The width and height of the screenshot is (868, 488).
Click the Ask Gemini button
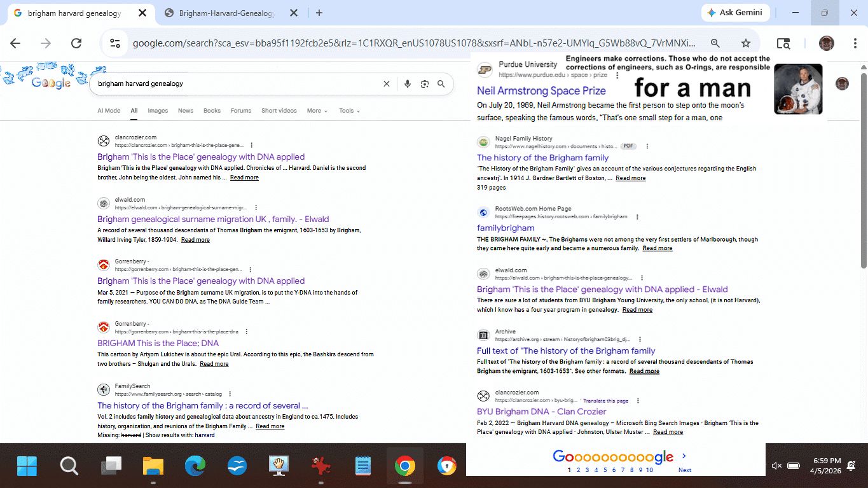pos(736,13)
